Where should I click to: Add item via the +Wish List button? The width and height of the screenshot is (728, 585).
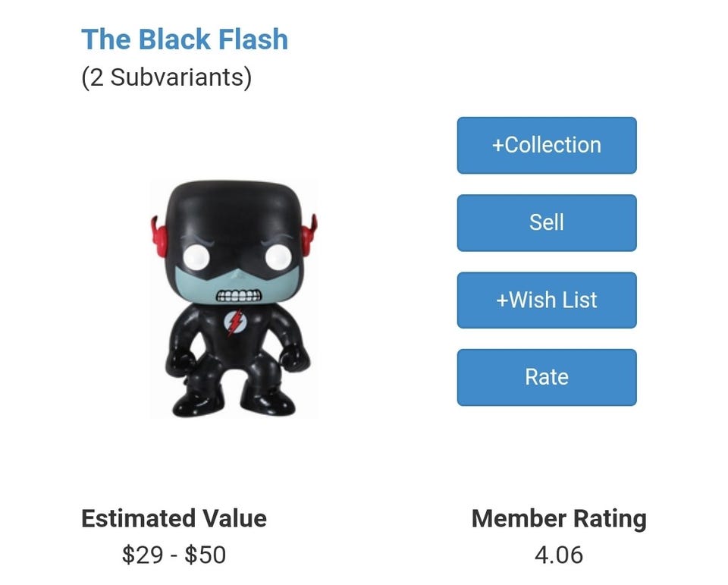point(546,300)
